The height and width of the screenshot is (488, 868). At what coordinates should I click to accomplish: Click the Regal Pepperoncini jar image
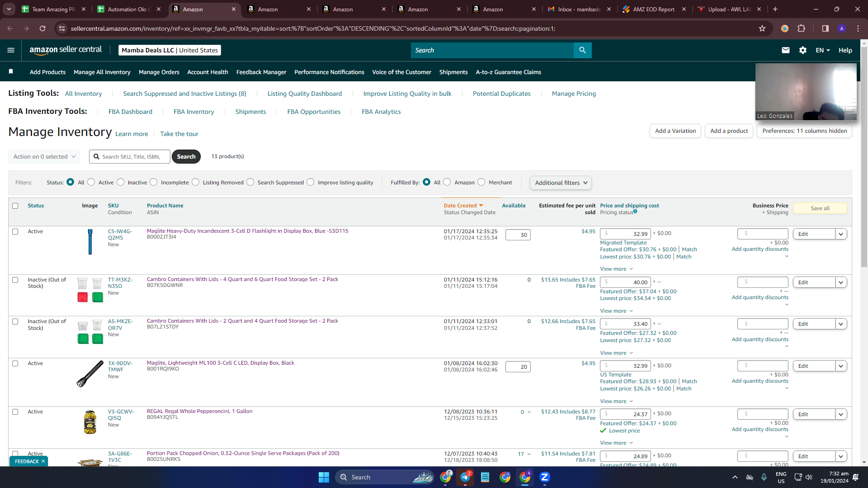[90, 422]
